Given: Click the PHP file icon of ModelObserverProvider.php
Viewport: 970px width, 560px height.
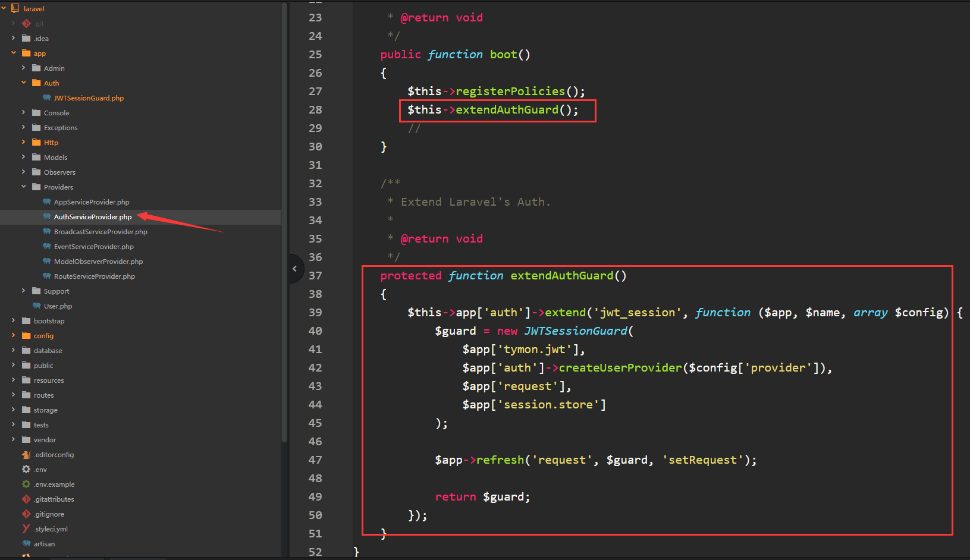Looking at the screenshot, I should click(x=46, y=261).
